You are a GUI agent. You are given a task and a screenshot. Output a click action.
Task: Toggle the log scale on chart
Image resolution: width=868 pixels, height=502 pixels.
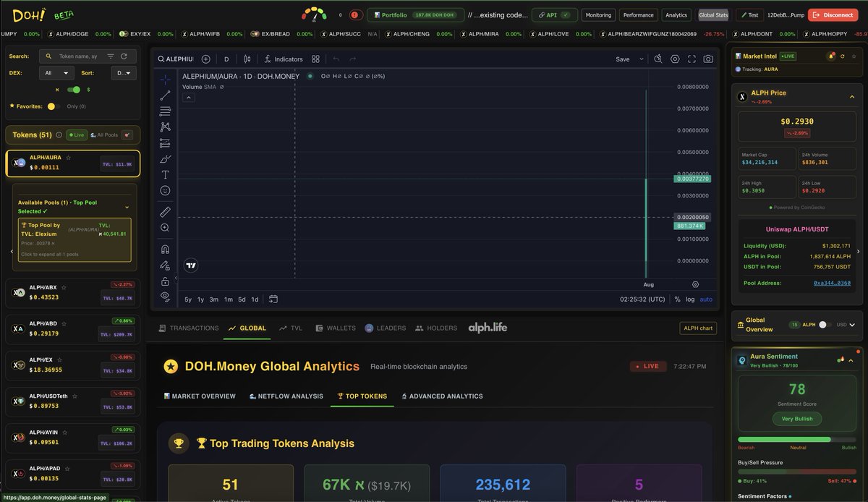(x=690, y=299)
